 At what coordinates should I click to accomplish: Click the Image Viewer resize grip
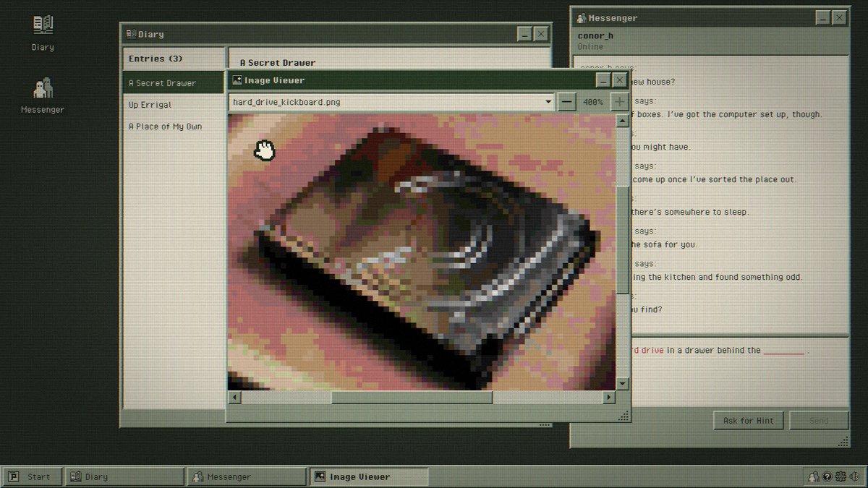(624, 416)
